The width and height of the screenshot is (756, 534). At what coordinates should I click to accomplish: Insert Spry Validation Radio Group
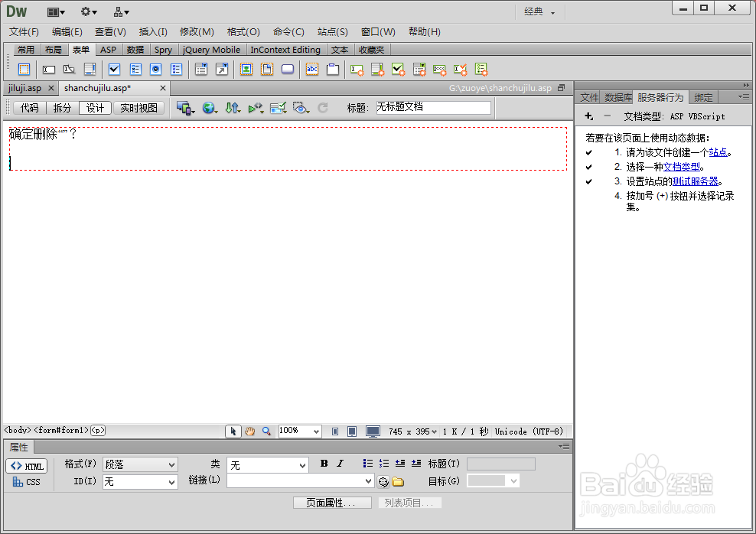(x=481, y=70)
